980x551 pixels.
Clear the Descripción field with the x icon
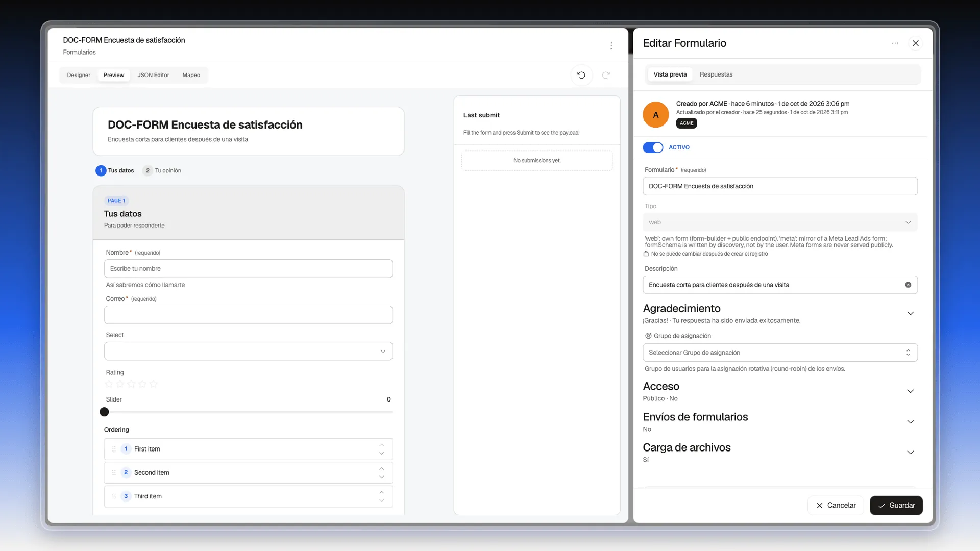coord(908,285)
